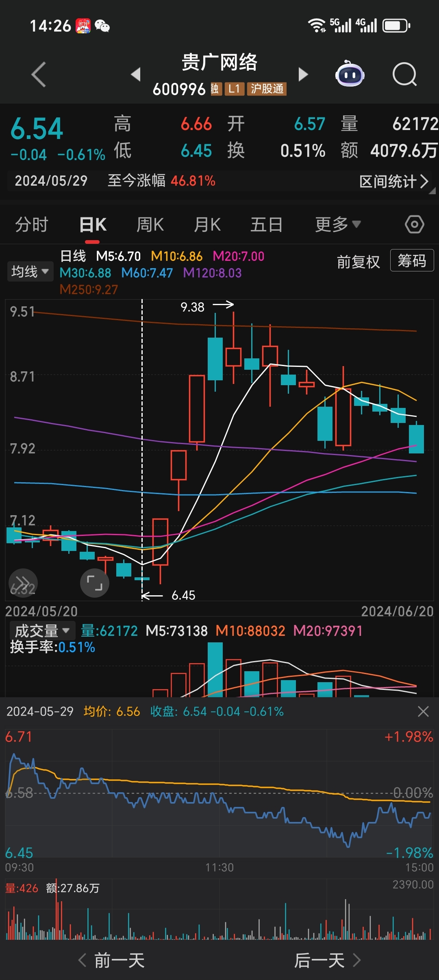
Task: Tap the M60:7.47 moving average label
Action: [147, 273]
